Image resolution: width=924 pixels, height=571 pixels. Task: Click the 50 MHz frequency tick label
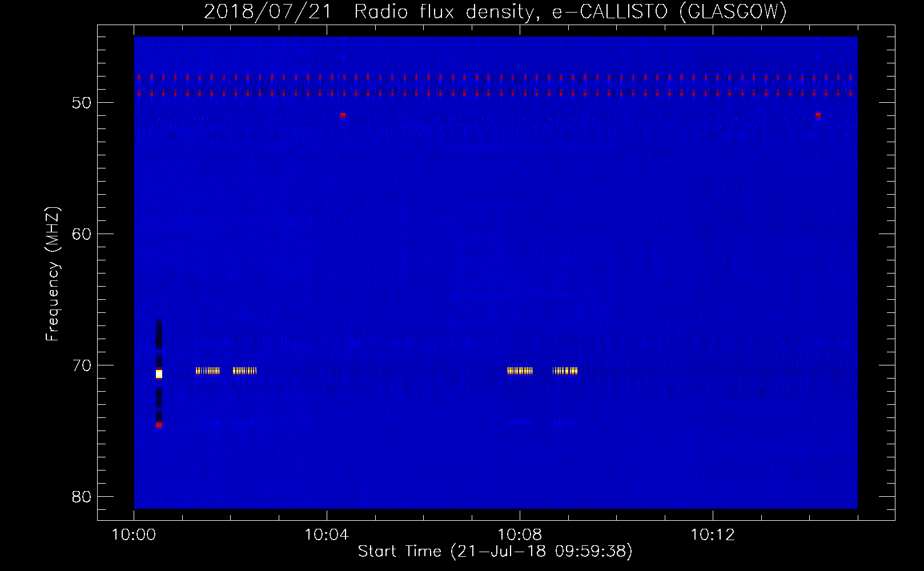[82, 103]
